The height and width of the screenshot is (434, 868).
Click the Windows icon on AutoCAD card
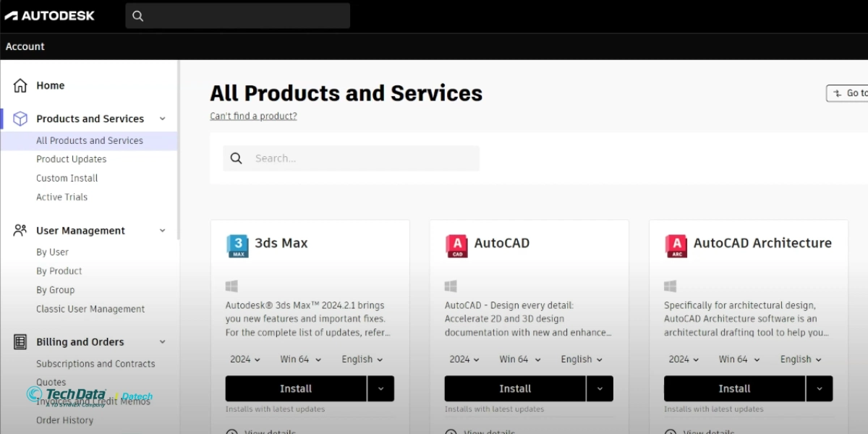[451, 286]
